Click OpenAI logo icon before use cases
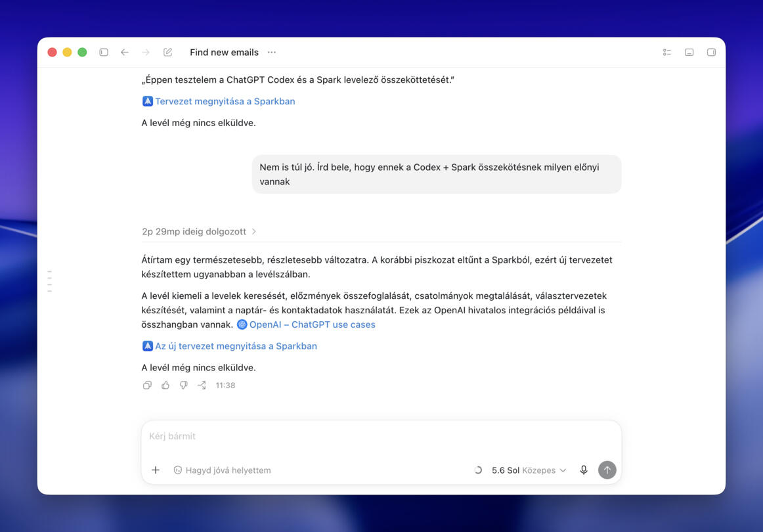The height and width of the screenshot is (532, 763). pos(242,324)
